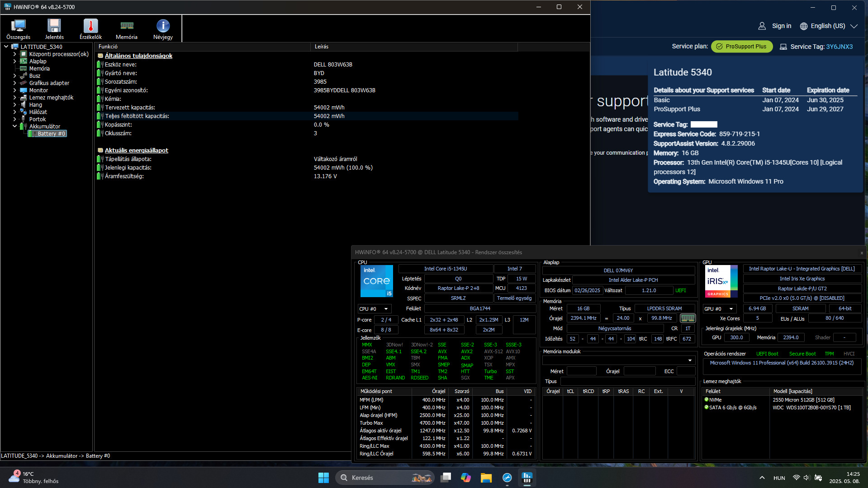The width and height of the screenshot is (868, 488).
Task: Click the NVMe drive row in Lemez meghajtók
Action: click(782, 400)
